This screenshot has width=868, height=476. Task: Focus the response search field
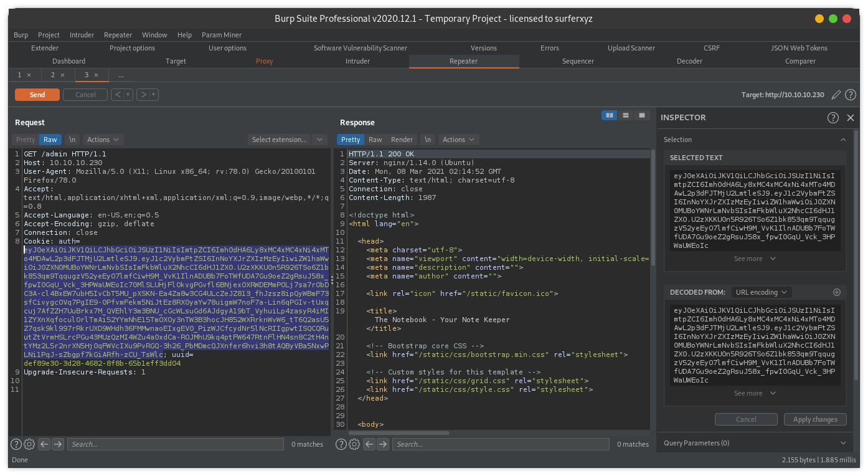(x=501, y=444)
